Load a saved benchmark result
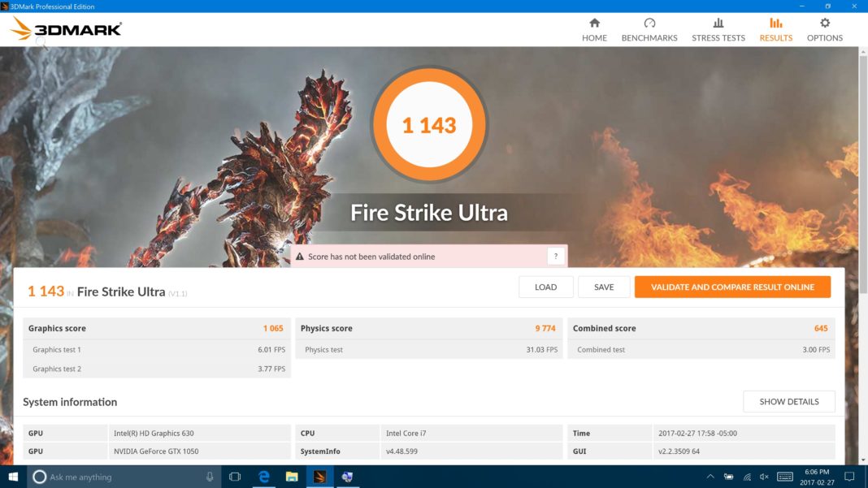 click(545, 287)
